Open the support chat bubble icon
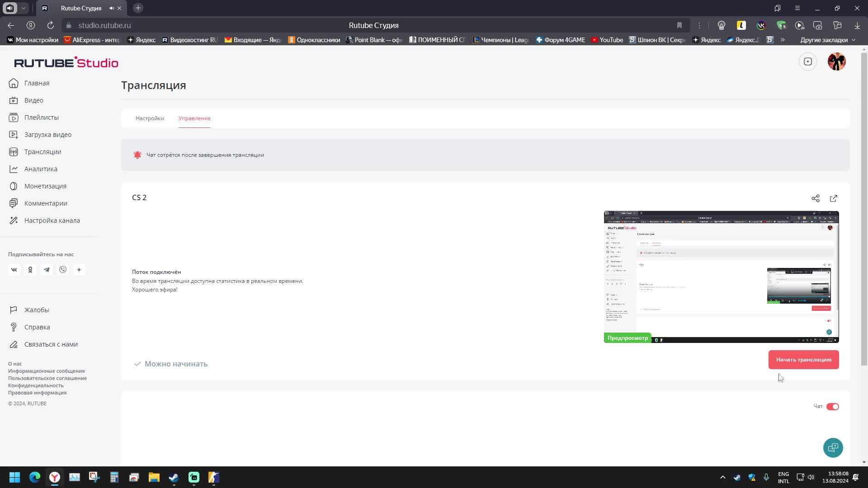The width and height of the screenshot is (868, 488). (x=833, y=448)
